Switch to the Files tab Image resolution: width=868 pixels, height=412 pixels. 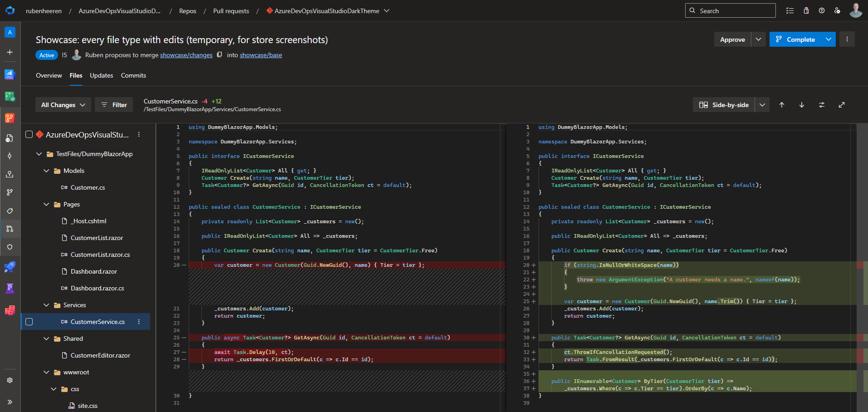(76, 76)
